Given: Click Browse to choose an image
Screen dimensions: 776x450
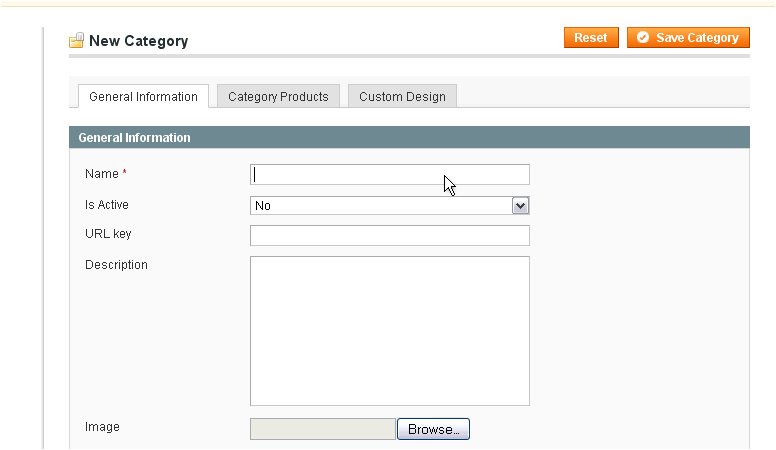Looking at the screenshot, I should coord(434,429).
